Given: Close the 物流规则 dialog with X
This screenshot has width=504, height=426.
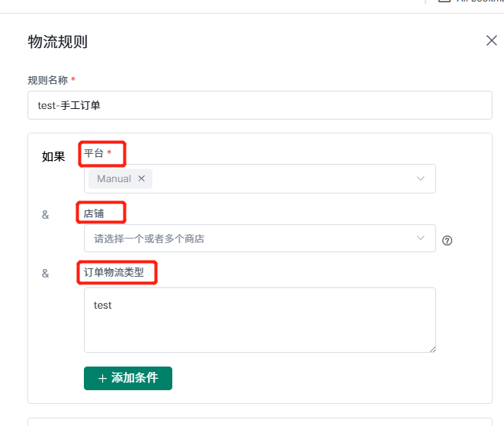Looking at the screenshot, I should point(492,41).
